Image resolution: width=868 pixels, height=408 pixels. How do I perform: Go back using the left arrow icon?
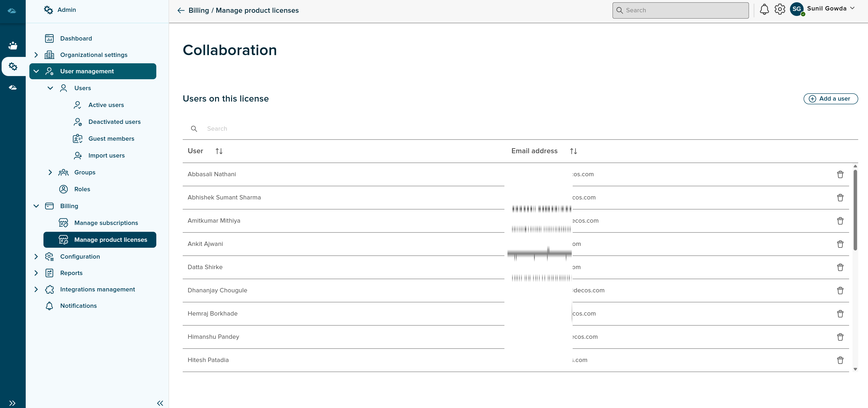[x=181, y=10]
